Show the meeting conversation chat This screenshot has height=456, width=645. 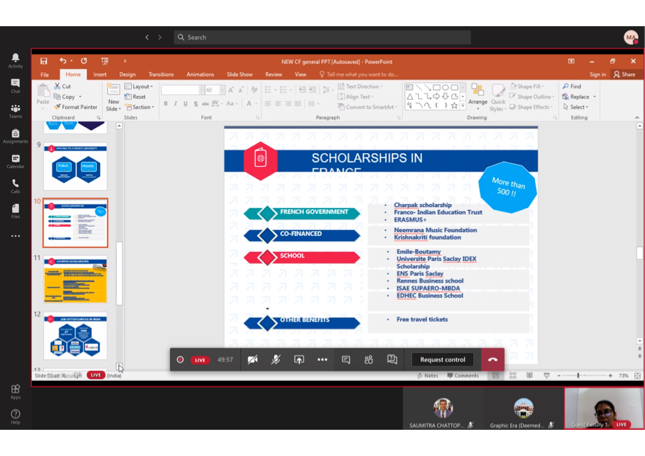click(x=346, y=359)
